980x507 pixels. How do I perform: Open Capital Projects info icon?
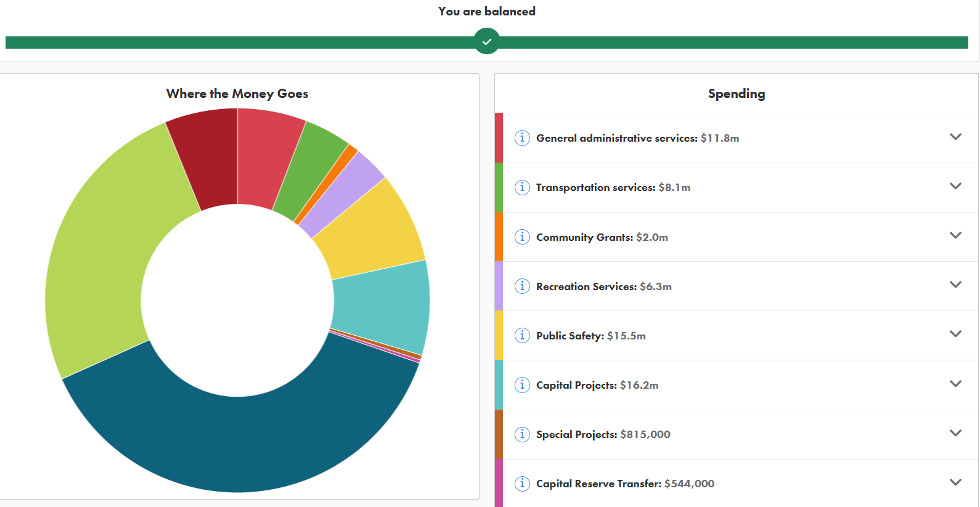(x=522, y=385)
